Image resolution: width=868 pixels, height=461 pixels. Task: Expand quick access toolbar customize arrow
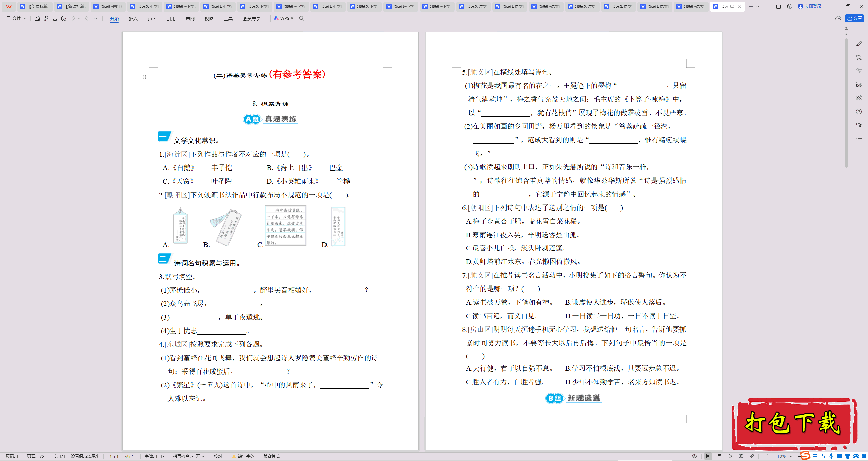point(96,18)
